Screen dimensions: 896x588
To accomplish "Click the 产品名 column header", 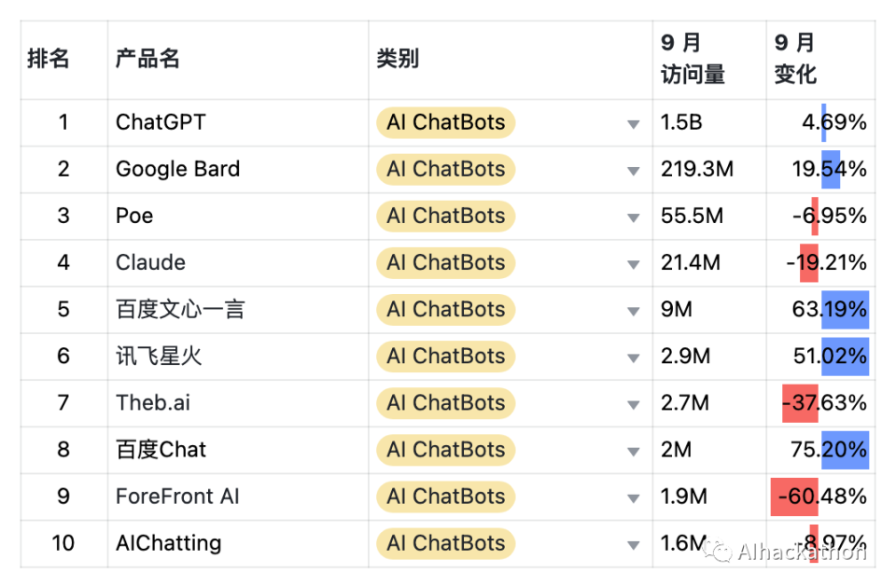I will tap(147, 59).
